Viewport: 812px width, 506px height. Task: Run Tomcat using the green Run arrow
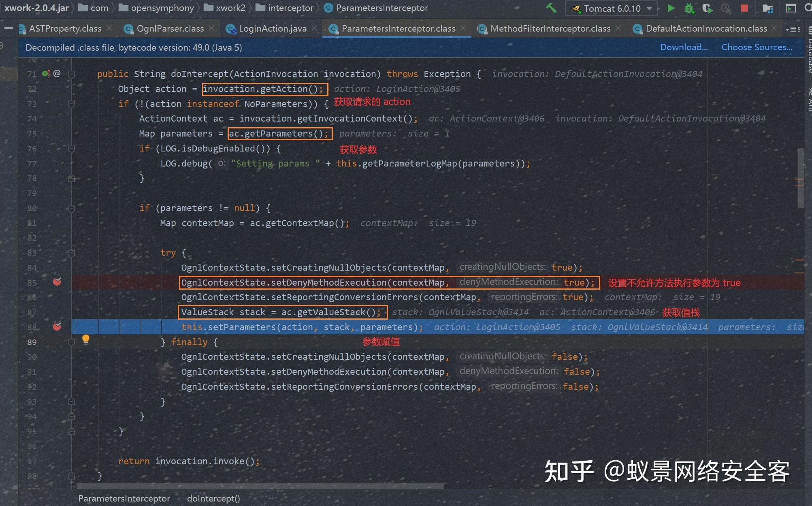click(671, 8)
